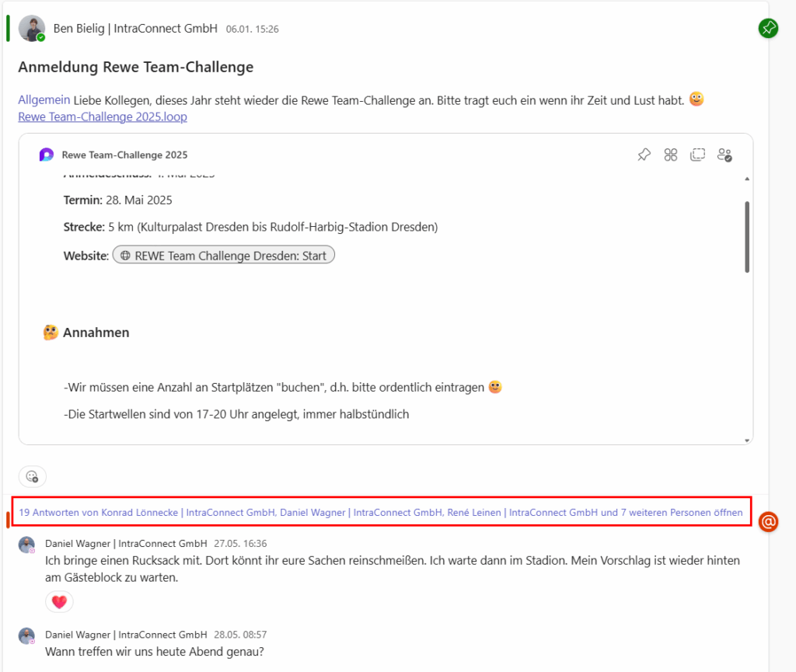Click the add reaction smiley button
796x672 pixels.
(x=33, y=475)
